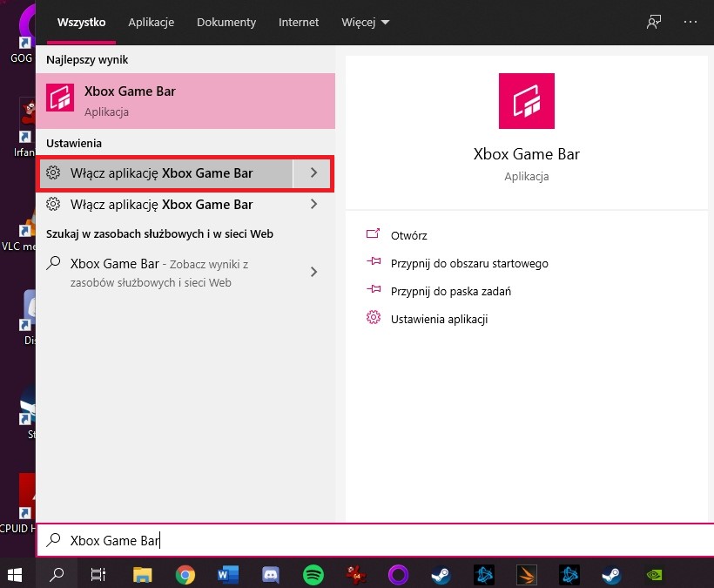The height and width of the screenshot is (588, 714).
Task: Open Discord from the taskbar
Action: point(271,575)
